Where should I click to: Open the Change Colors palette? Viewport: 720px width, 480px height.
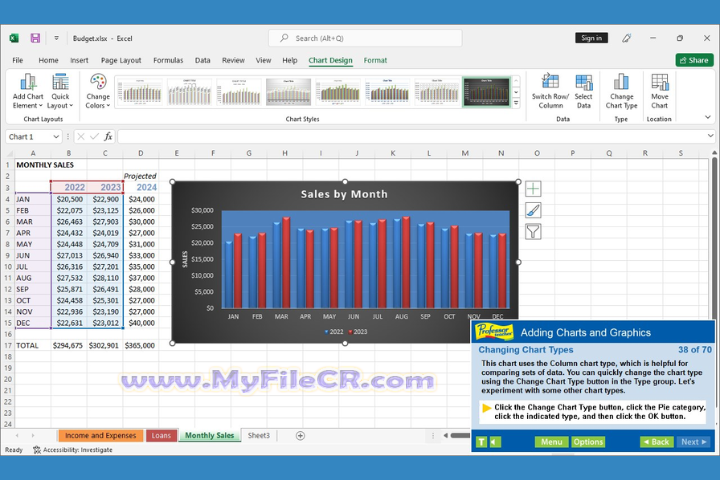(98, 91)
